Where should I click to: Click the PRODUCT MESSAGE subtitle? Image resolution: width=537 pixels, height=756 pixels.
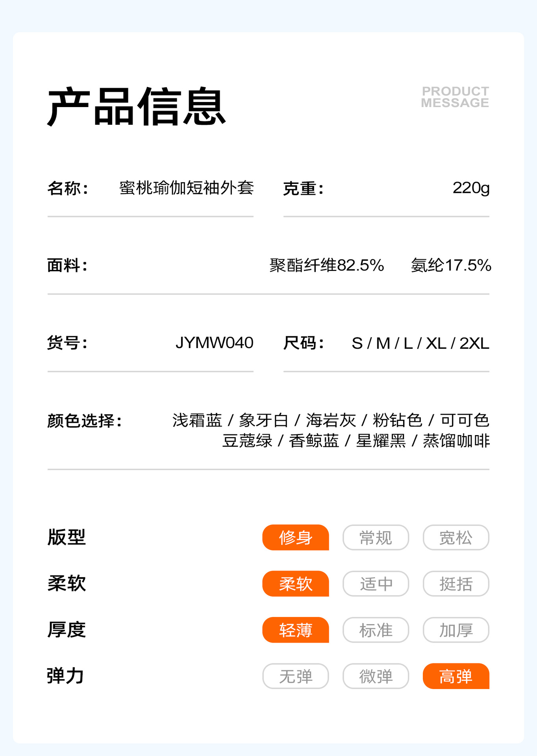click(x=455, y=97)
